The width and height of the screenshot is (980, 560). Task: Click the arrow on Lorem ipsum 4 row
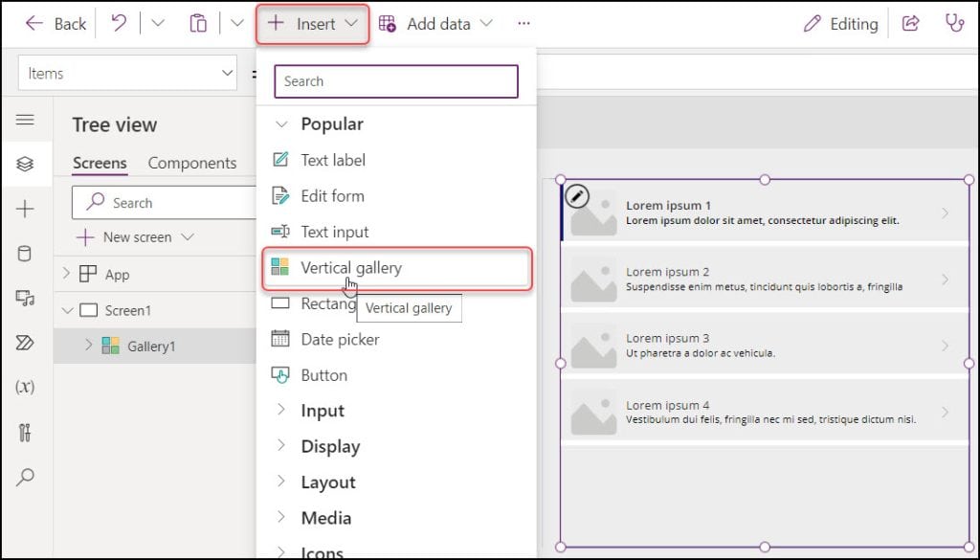945,412
